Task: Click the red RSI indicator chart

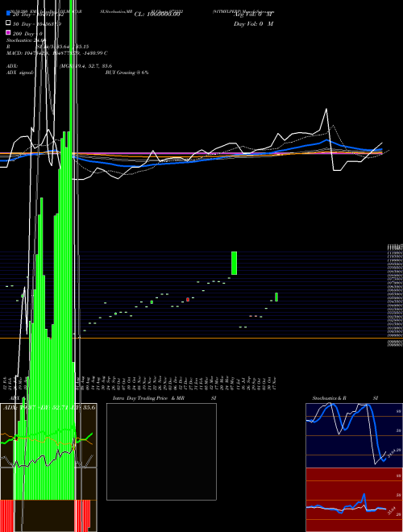Action: (354, 500)
